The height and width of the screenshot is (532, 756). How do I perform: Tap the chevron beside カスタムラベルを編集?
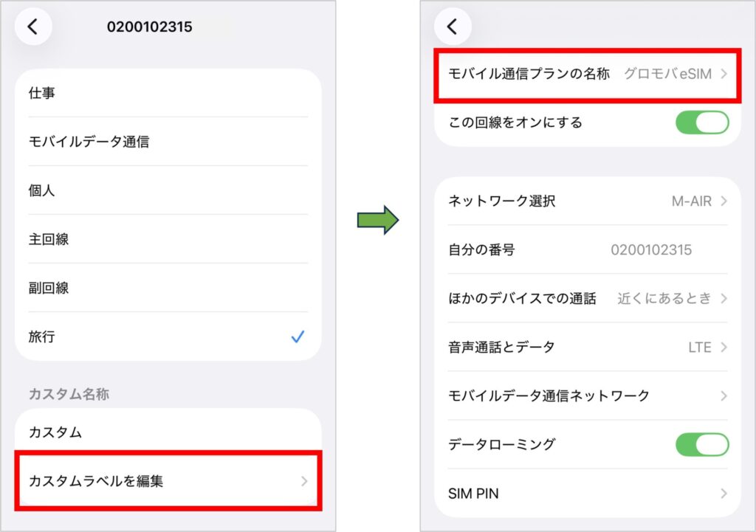303,481
